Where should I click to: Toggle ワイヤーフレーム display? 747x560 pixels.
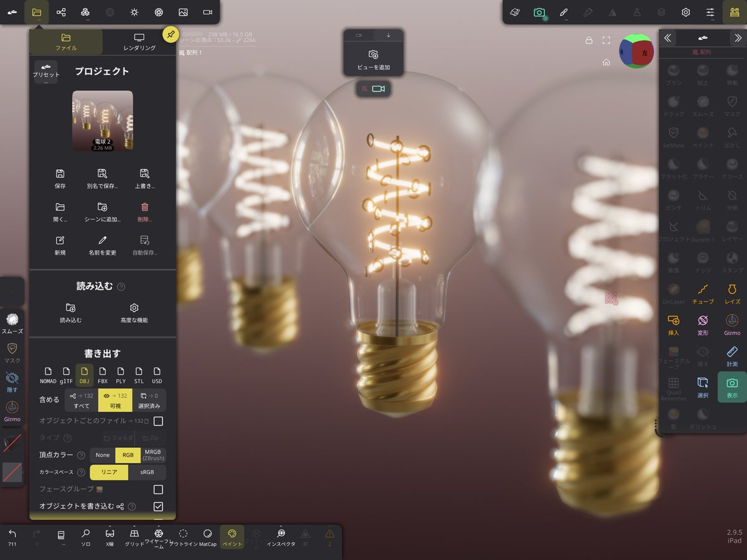tap(159, 537)
